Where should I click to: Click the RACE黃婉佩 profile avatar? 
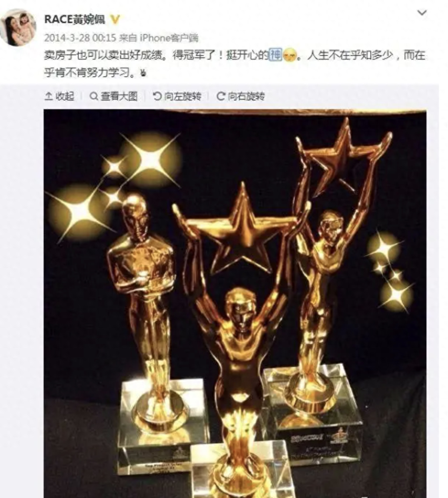click(x=18, y=27)
